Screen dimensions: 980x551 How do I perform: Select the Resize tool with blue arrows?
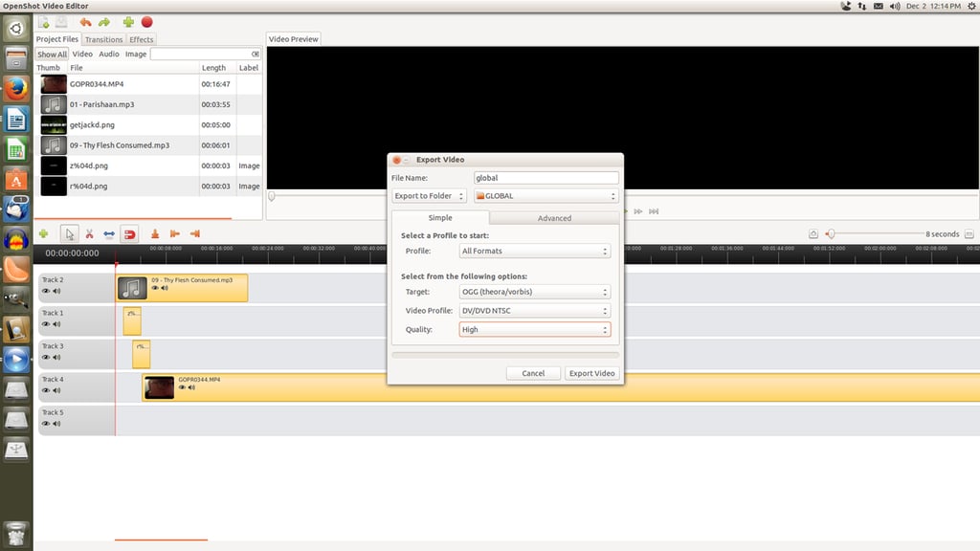[x=109, y=233]
